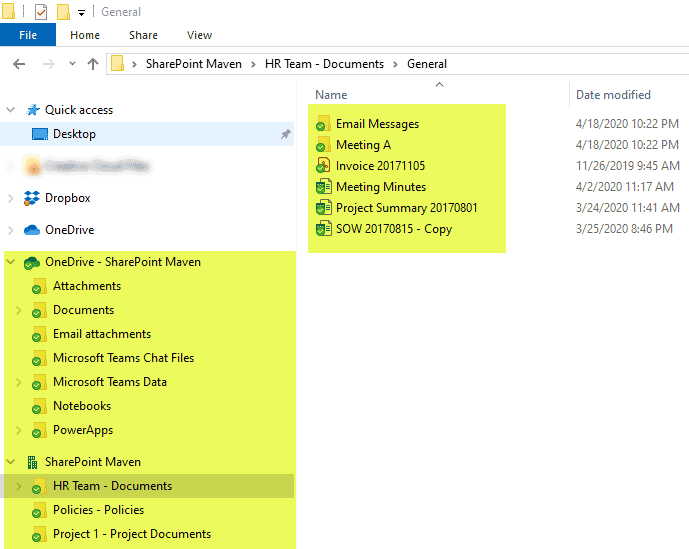Select Project Summary 20170801 file icon
The width and height of the screenshot is (689, 549).
pos(323,207)
